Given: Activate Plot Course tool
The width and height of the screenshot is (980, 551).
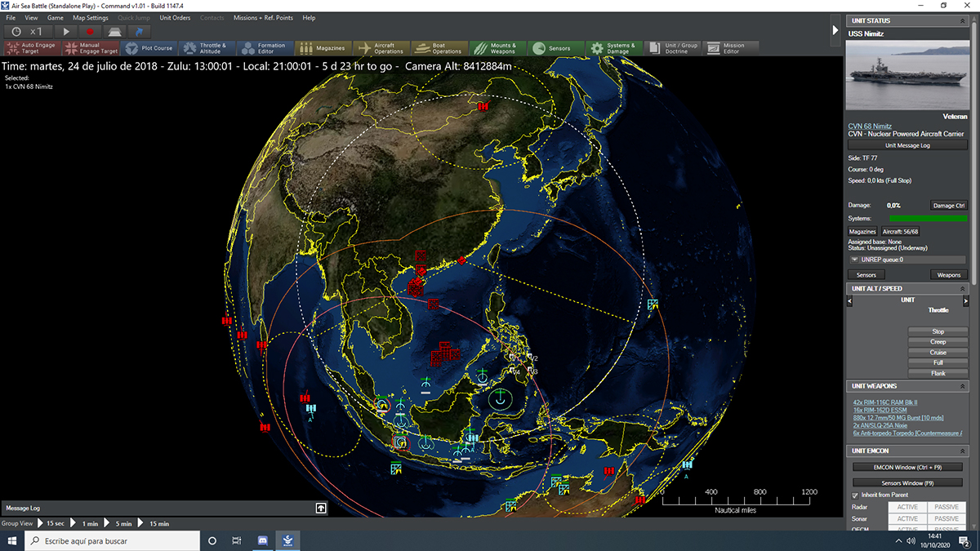Looking at the screenshot, I should coord(148,48).
